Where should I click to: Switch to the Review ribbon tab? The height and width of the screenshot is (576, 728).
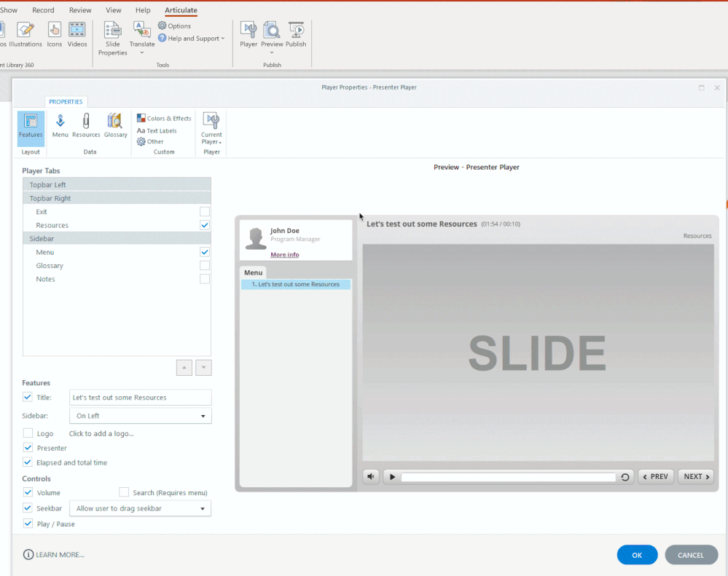(x=80, y=10)
